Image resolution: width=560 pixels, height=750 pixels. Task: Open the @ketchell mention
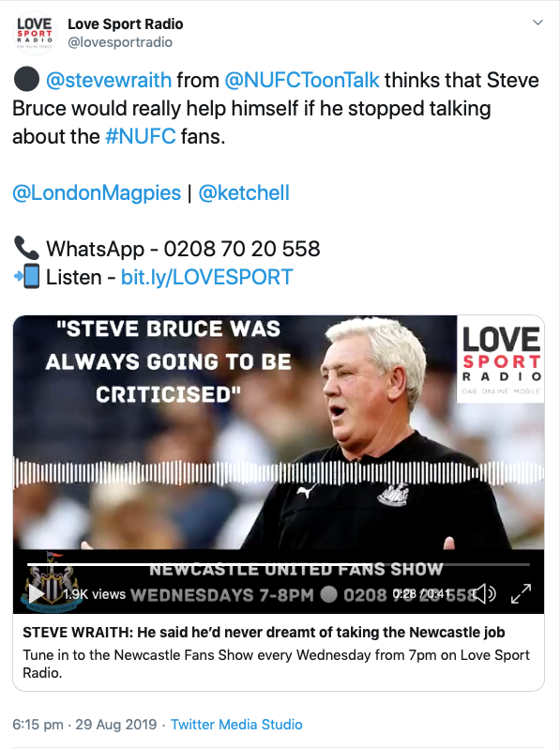click(244, 192)
